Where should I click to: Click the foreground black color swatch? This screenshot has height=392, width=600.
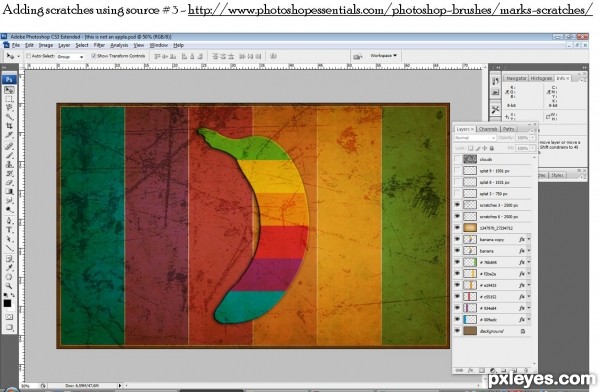[7, 304]
